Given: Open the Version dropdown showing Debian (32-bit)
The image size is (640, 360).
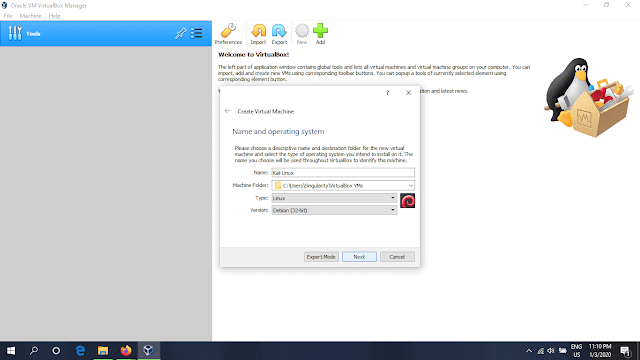Looking at the screenshot, I should (x=334, y=210).
